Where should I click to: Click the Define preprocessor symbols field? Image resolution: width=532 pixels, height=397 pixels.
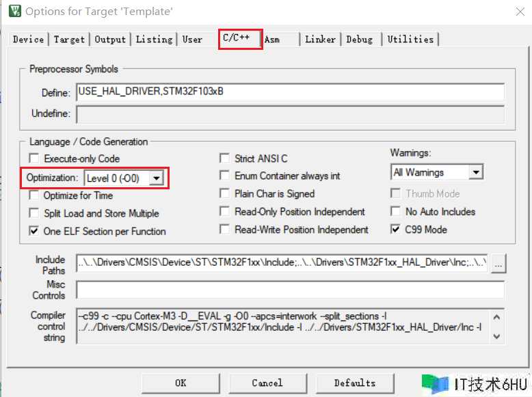pyautogui.click(x=290, y=92)
